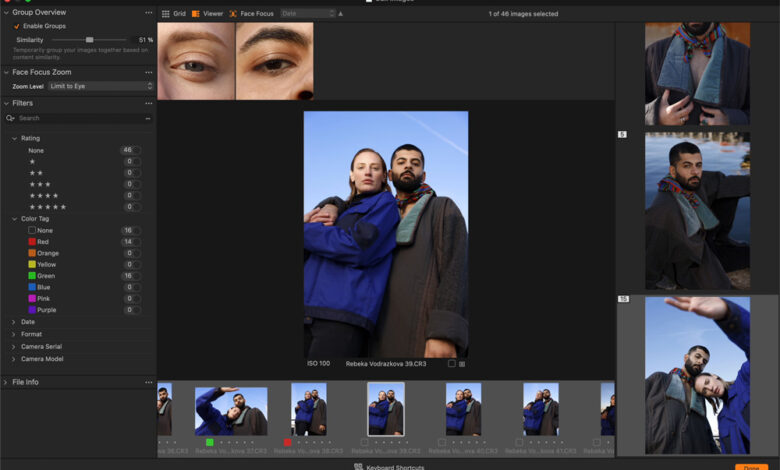This screenshot has width=780, height=470.
Task: Expand the Camera Model filter section
Action: pyautogui.click(x=14, y=358)
